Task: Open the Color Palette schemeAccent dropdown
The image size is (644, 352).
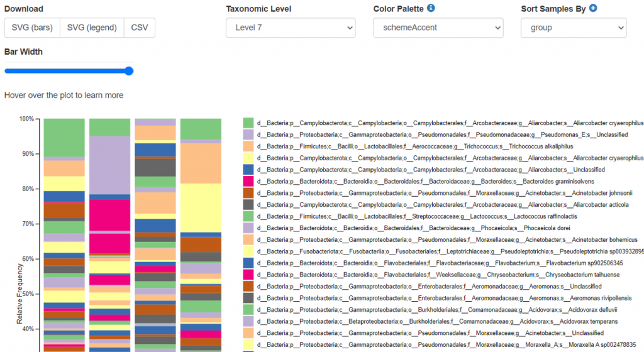Action: coord(438,28)
